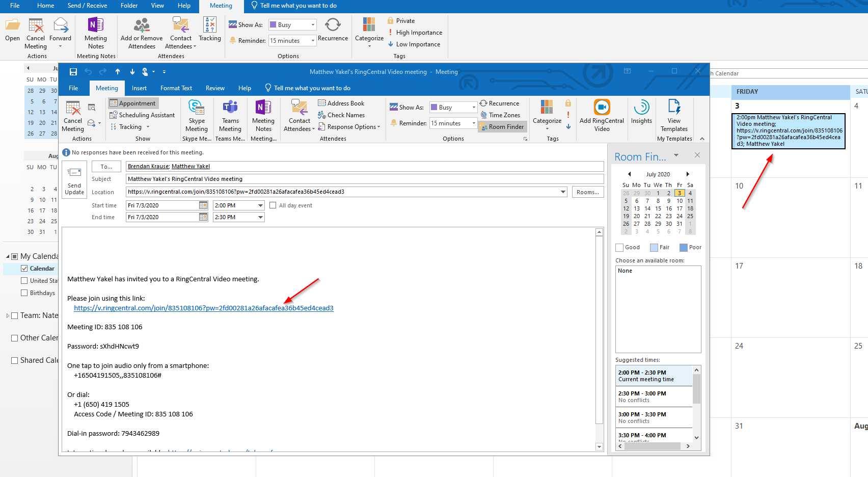Go to previous month in Room Finder calendar
This screenshot has height=477, width=868.
pyautogui.click(x=629, y=174)
